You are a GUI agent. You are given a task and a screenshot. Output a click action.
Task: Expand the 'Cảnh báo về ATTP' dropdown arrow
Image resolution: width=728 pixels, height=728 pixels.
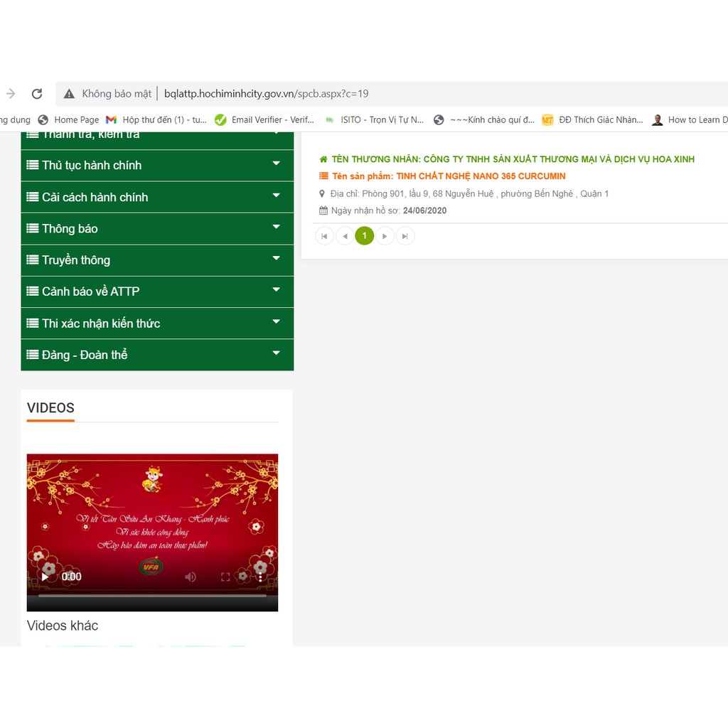pos(277,290)
